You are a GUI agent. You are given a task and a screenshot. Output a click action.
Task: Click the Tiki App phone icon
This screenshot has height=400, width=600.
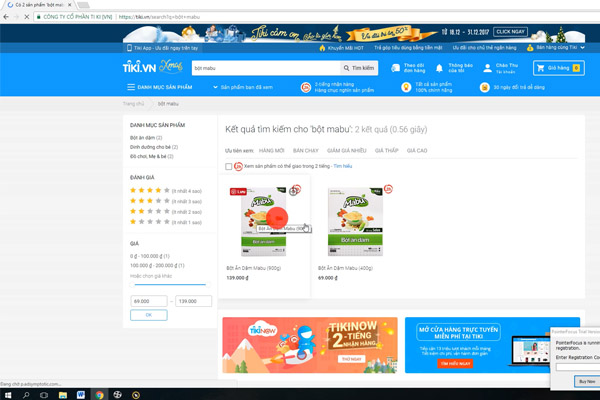click(x=129, y=48)
